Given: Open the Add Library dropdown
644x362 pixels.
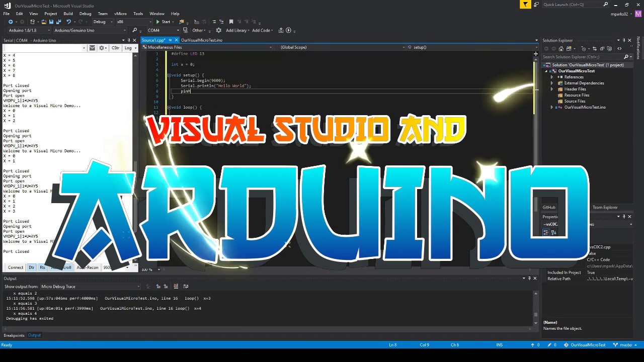Looking at the screenshot, I should 237,30.
